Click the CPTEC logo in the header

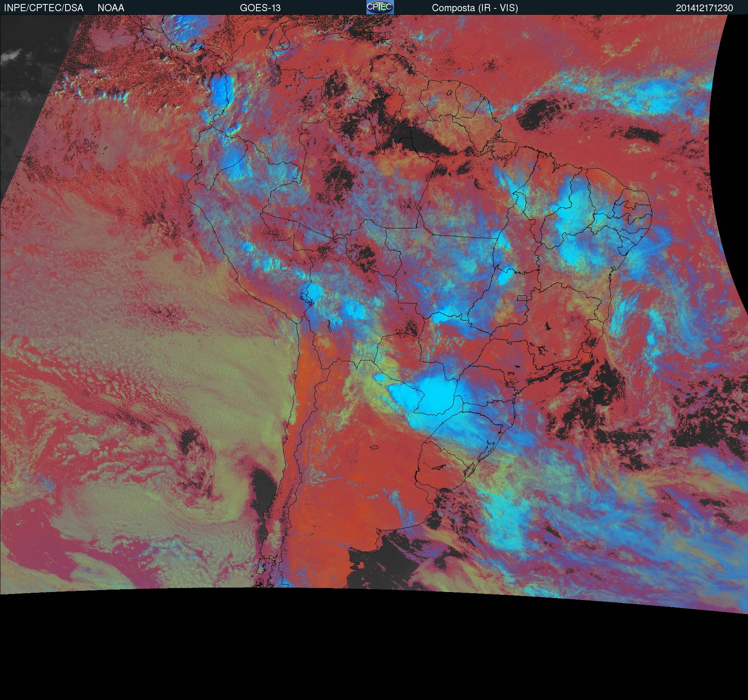380,7
